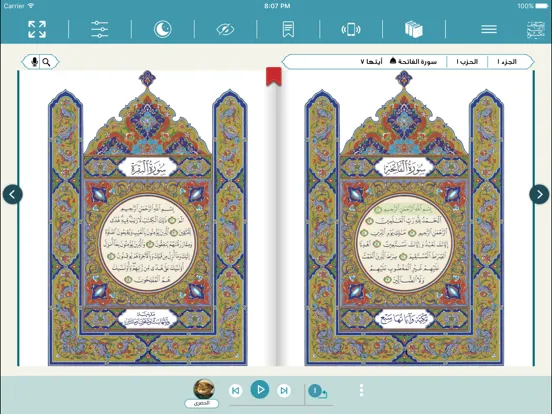Go to next page with the right arrow
This screenshot has height=414, width=552.
click(x=539, y=194)
